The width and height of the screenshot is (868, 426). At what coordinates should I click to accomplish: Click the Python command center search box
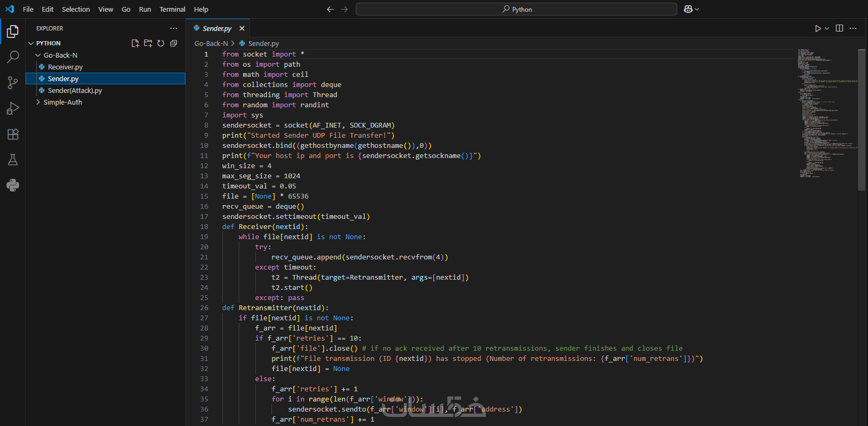516,9
